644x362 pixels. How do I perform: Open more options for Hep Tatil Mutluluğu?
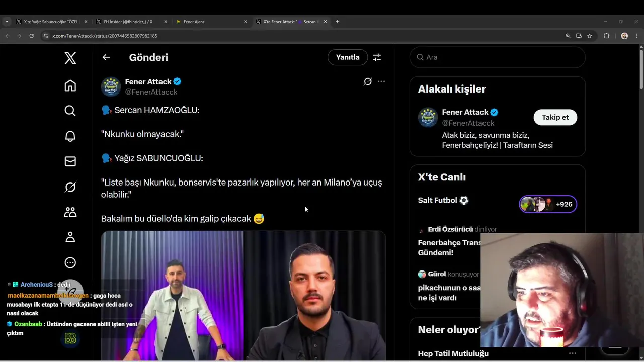(573, 353)
